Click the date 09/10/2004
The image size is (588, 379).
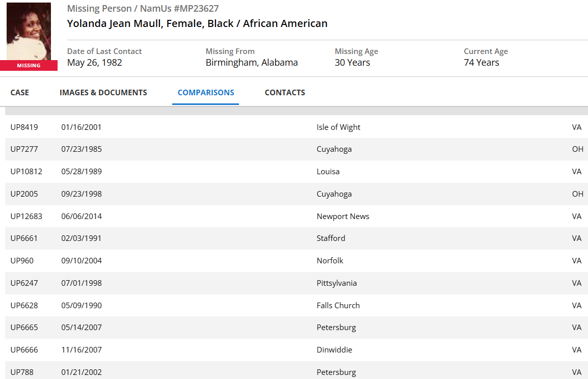82,261
